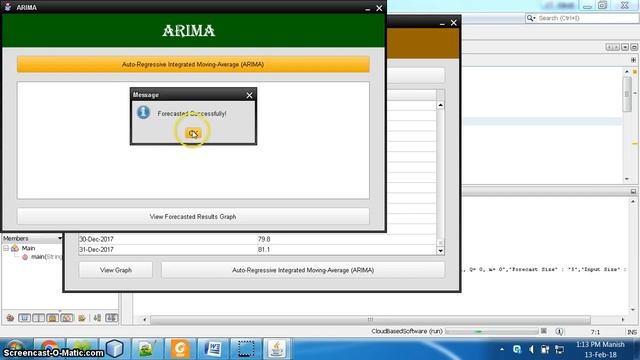The height and width of the screenshot is (360, 640).
Task: Click the notifications icon in status bar
Action: 559,331
